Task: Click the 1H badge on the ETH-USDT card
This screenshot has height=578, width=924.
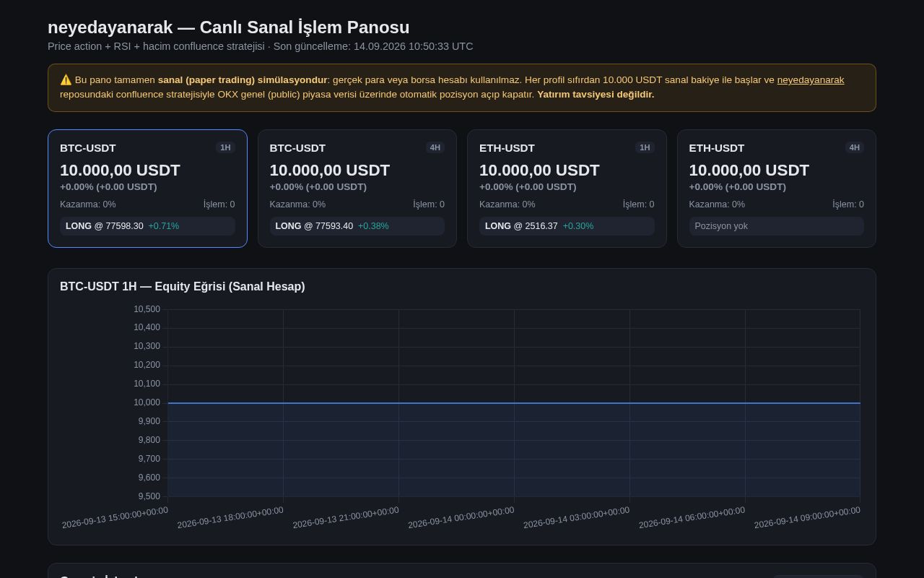Action: point(645,147)
